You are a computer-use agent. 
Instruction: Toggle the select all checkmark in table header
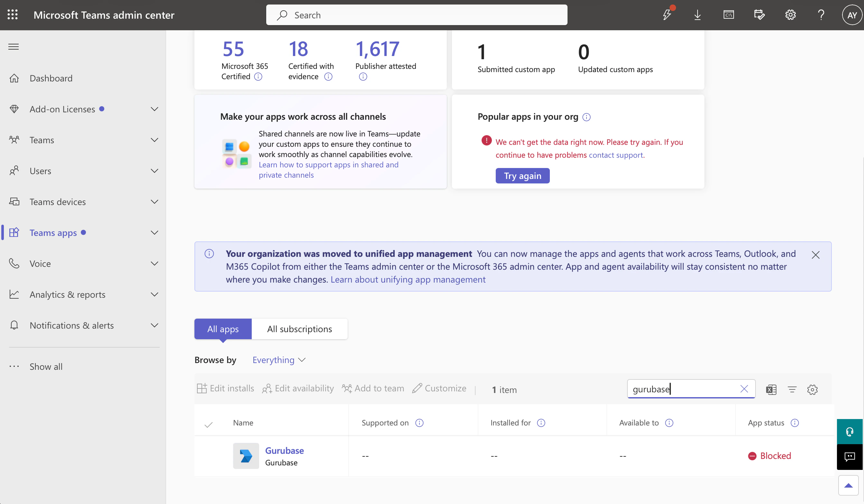pos(209,425)
